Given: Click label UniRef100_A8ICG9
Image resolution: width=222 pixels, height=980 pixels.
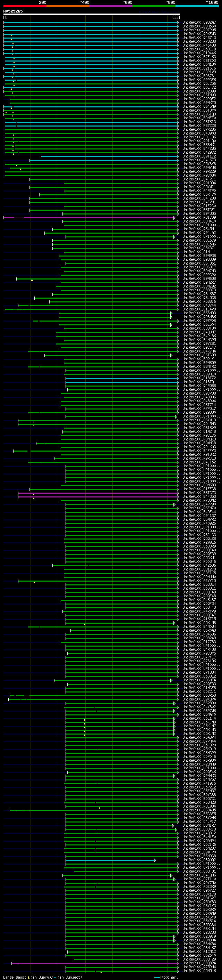Looking at the screenshot, I should point(199,218).
